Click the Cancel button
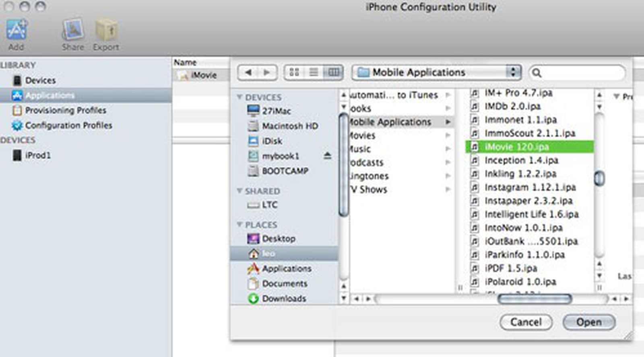Image resolution: width=644 pixels, height=357 pixels. [526, 322]
